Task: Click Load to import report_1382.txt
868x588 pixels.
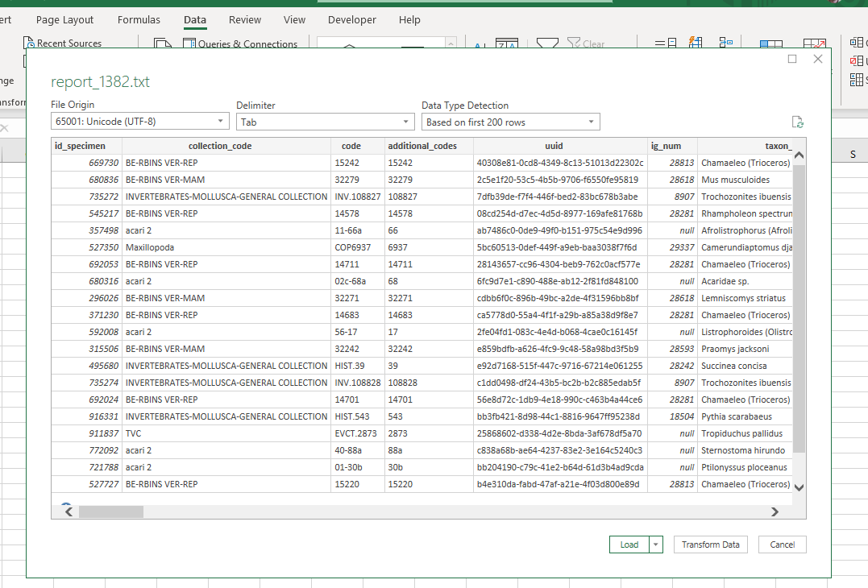Action: point(628,545)
